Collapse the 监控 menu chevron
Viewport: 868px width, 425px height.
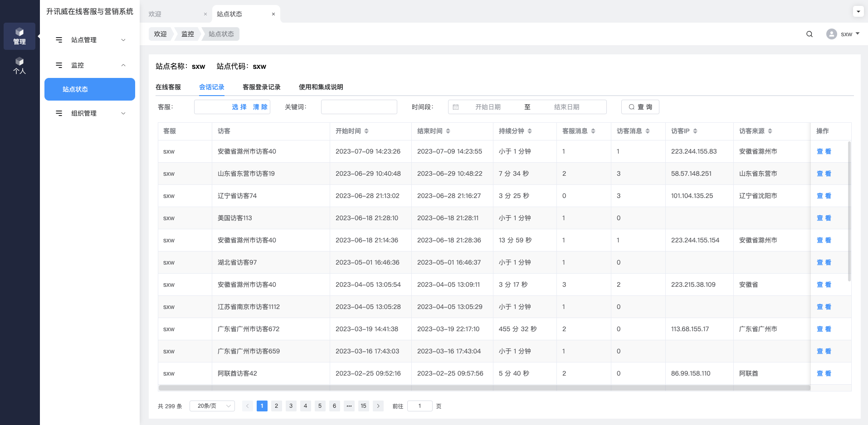[x=123, y=65]
